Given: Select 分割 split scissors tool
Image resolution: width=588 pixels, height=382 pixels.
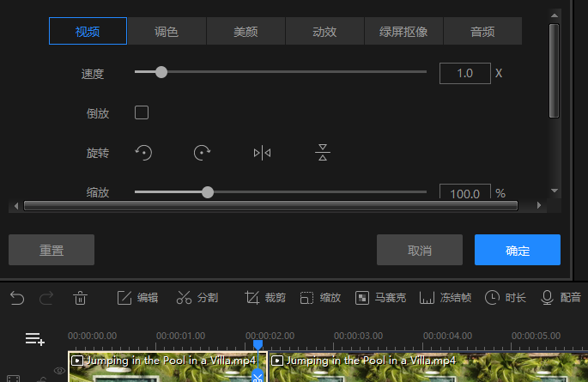Looking at the screenshot, I should point(197,298).
